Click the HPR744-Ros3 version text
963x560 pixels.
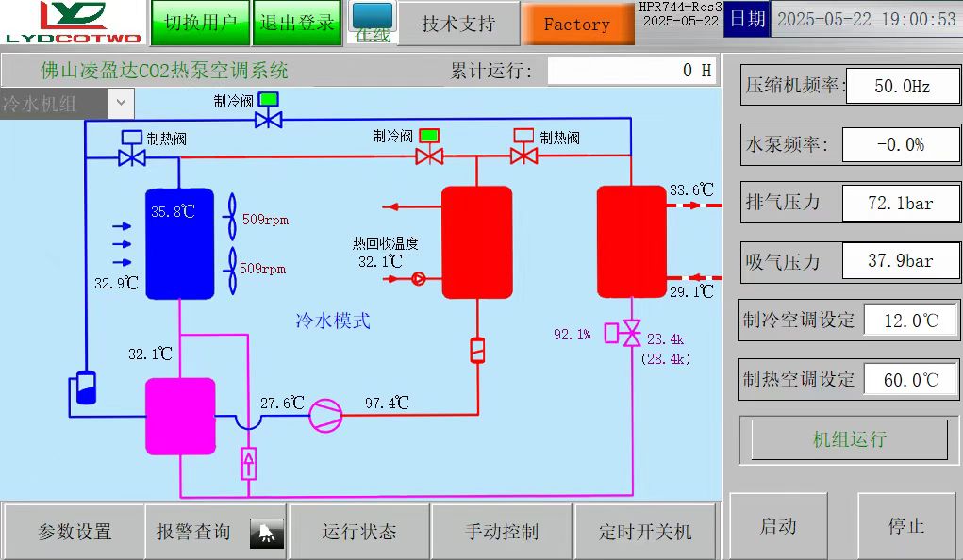(680, 8)
